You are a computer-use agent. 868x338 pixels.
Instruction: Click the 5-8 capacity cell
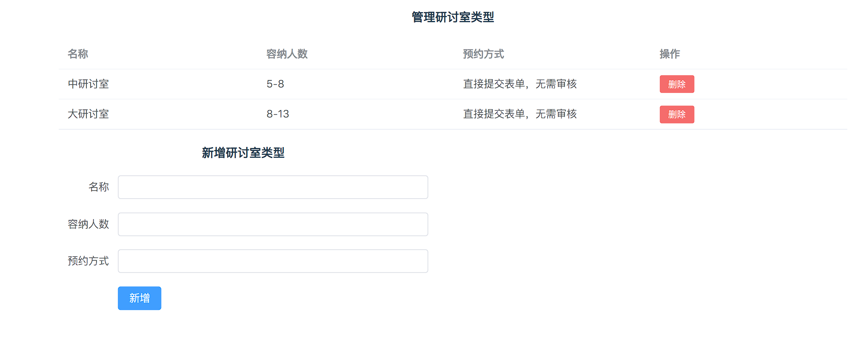pyautogui.click(x=275, y=84)
